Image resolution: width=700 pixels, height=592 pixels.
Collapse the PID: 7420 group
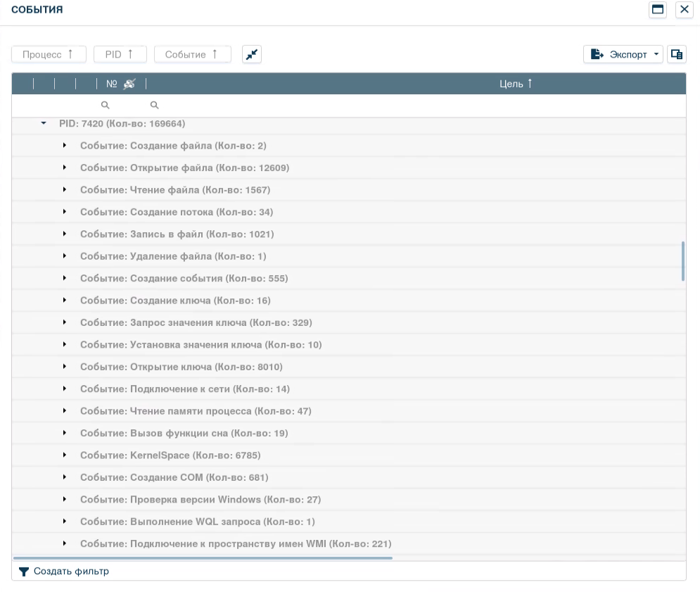[44, 123]
